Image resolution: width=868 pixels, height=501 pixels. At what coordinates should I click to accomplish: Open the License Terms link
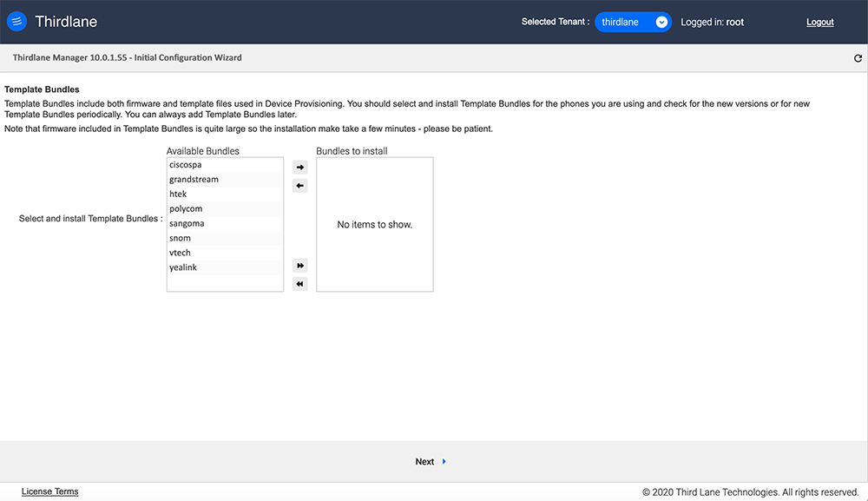[x=49, y=491]
